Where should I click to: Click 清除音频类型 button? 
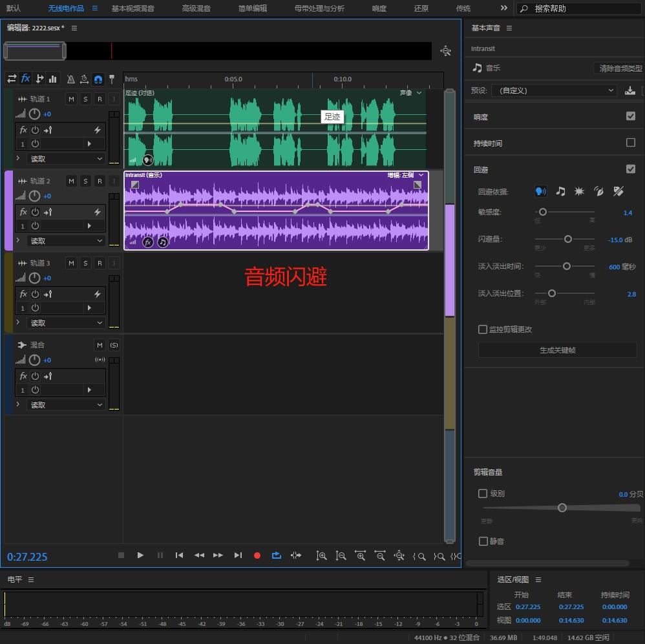[x=620, y=68]
